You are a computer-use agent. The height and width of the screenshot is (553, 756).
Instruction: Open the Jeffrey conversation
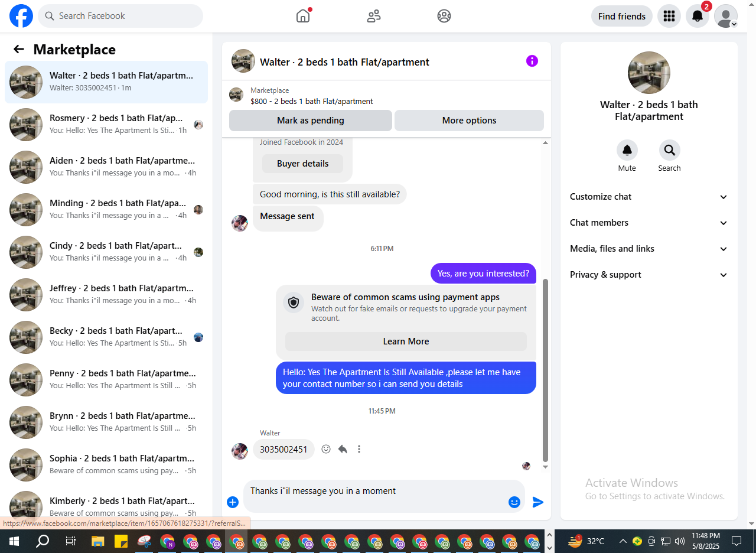click(x=106, y=295)
